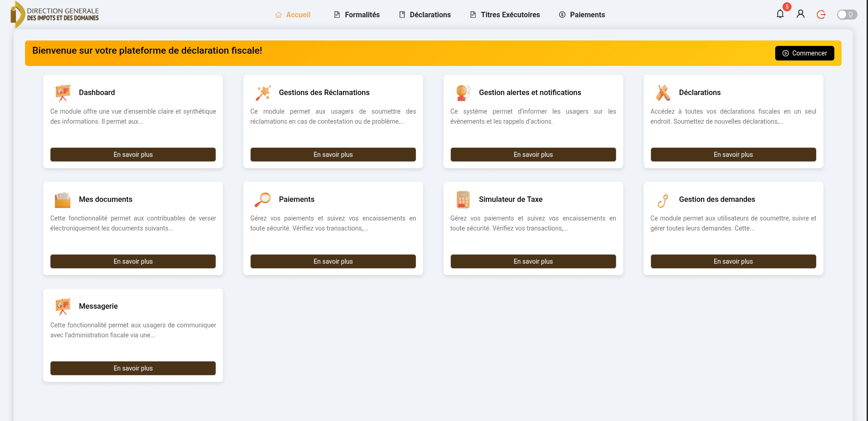The height and width of the screenshot is (421, 868).
Task: Click En savoir plus under Gestions des Réclamations
Action: click(333, 155)
